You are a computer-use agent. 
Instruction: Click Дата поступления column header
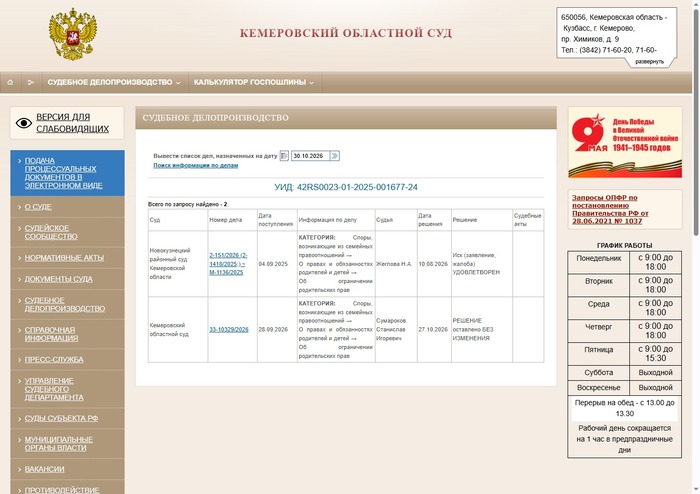pos(275,220)
